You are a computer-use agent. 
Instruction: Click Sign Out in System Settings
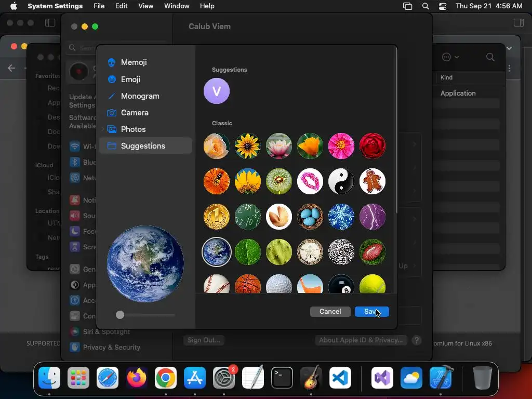pyautogui.click(x=204, y=340)
